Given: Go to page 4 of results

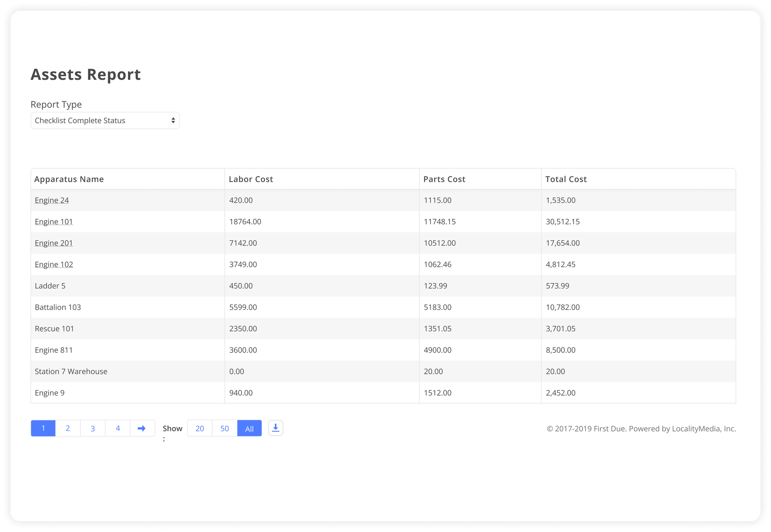Looking at the screenshot, I should 118,428.
